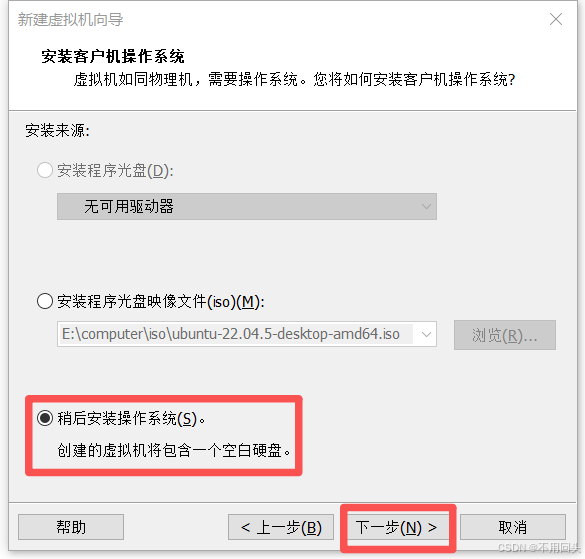Close the 新建虚拟机向导 wizard window

(x=556, y=19)
